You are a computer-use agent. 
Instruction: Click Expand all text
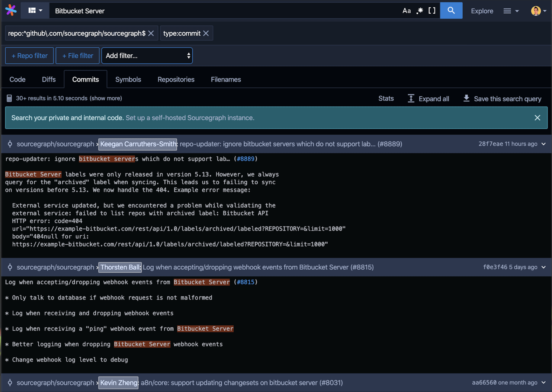coord(434,99)
